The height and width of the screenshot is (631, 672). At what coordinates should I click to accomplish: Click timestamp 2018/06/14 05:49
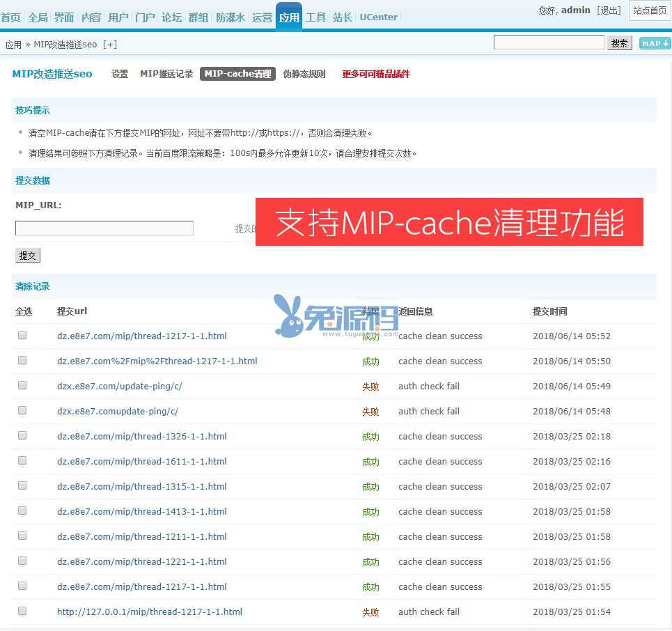[572, 387]
